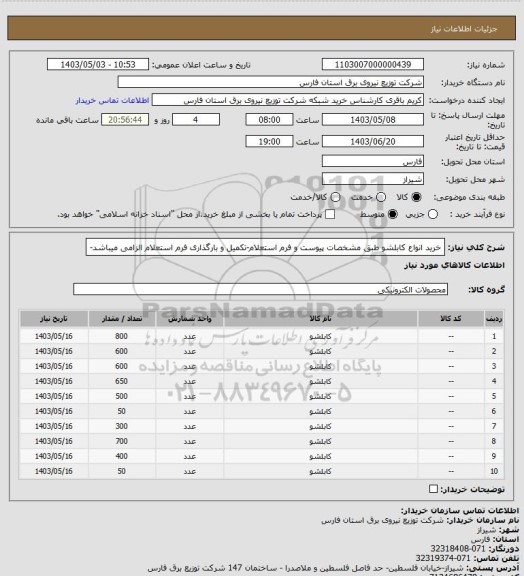
Task: Select quantity 650 in row 4
Action: [122, 381]
